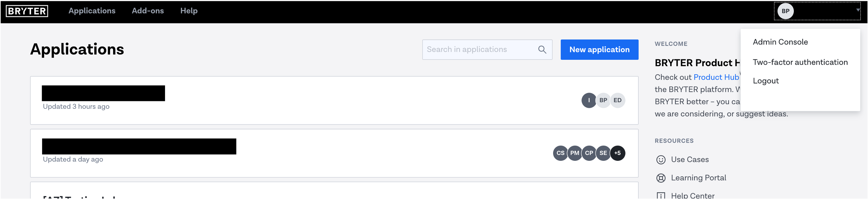Open the Help menu

[189, 11]
